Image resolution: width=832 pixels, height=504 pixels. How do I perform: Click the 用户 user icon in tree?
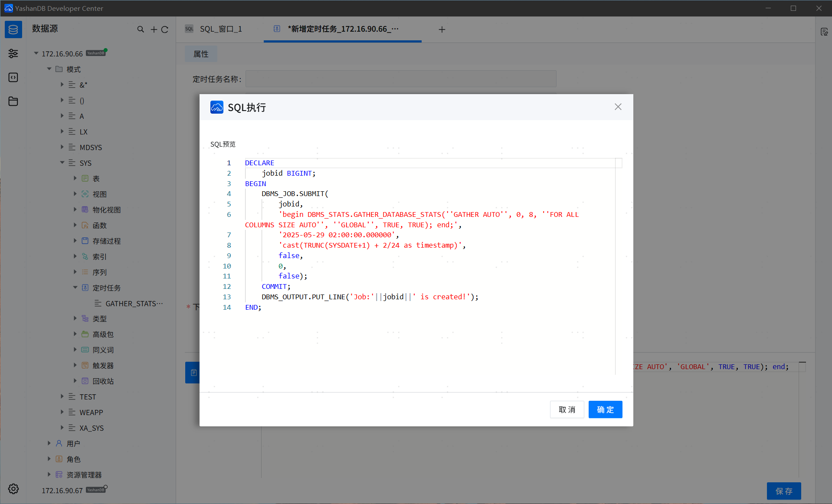(59, 443)
